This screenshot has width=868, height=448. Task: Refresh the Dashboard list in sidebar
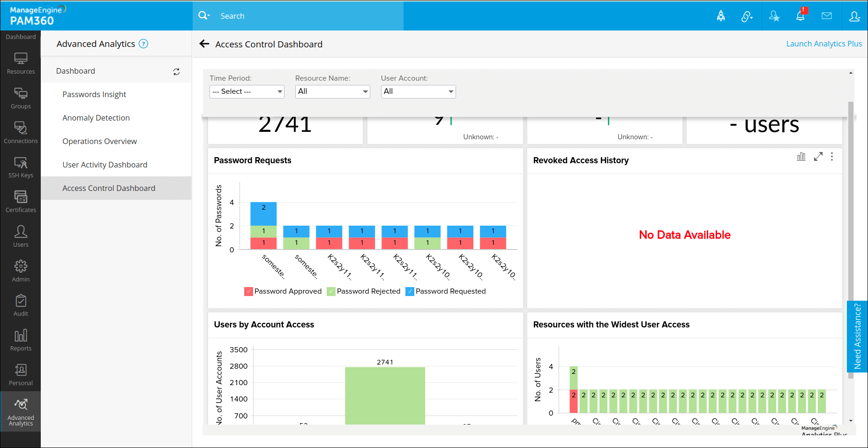coord(176,72)
